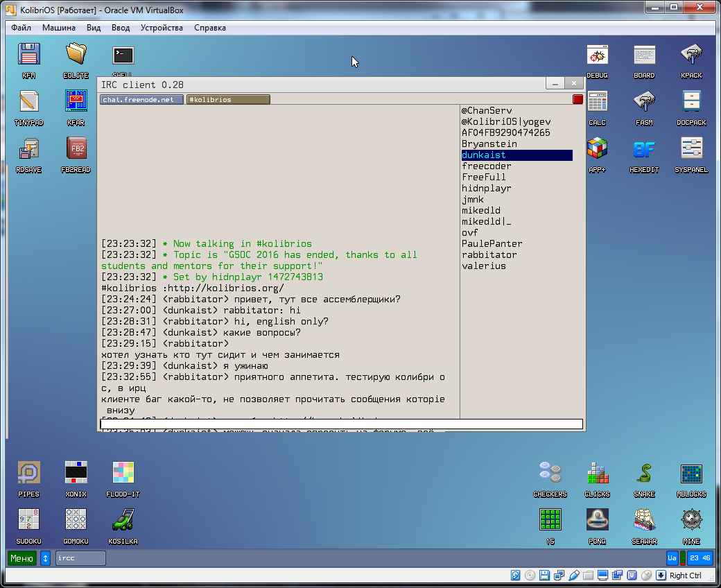
Task: Select user rabbitator in the nick list
Action: tap(489, 254)
